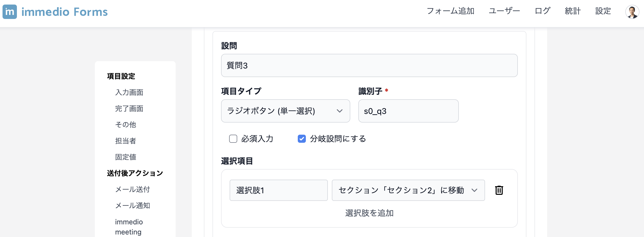Open the user profile avatar
Screen dimensions: 644x237
(x=632, y=12)
